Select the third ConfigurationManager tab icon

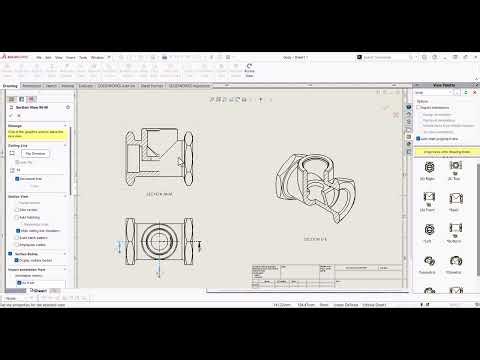pyautogui.click(x=31, y=99)
